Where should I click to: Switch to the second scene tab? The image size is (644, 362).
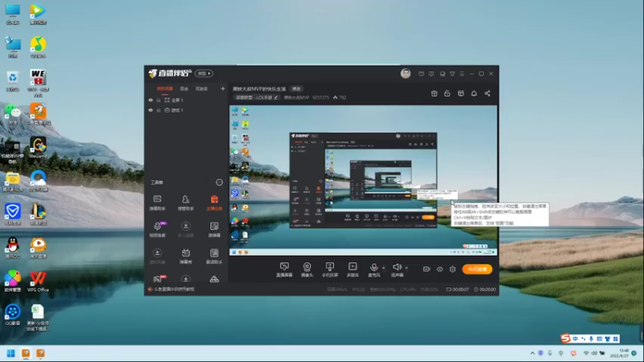tap(184, 88)
